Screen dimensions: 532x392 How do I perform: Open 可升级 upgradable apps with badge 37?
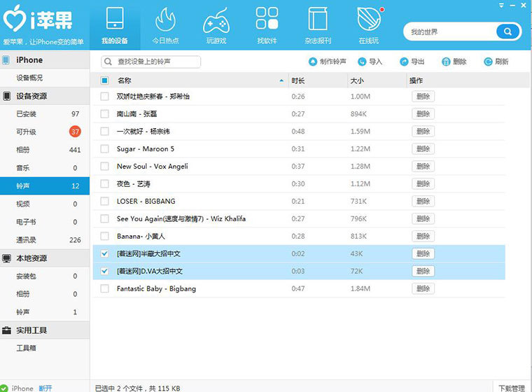(x=45, y=132)
